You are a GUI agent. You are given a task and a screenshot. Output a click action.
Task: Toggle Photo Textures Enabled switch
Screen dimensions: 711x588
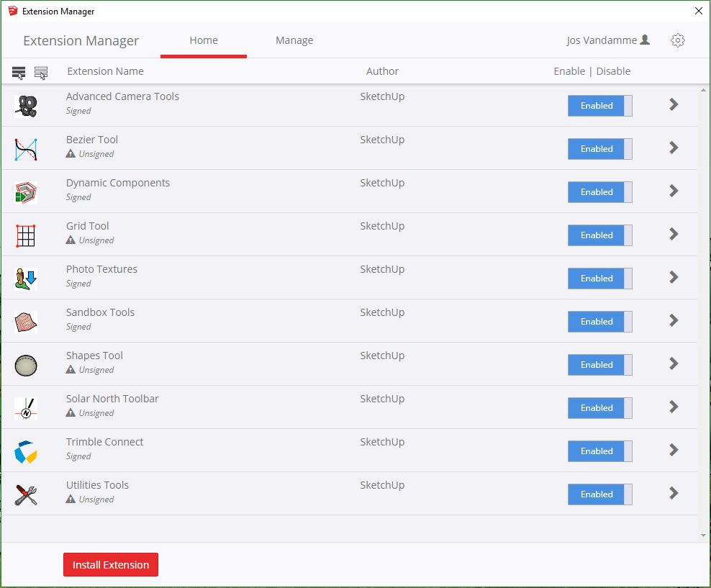600,279
